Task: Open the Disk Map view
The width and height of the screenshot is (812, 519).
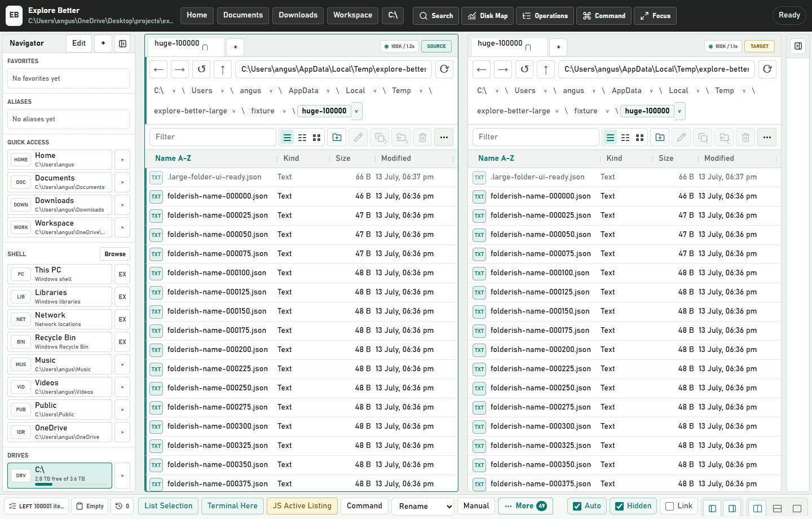Action: 488,16
